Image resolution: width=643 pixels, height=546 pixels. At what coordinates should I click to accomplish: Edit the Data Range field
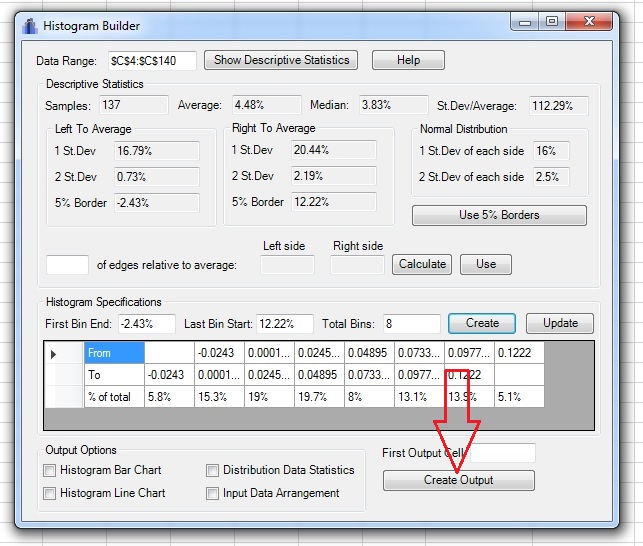[x=152, y=61]
